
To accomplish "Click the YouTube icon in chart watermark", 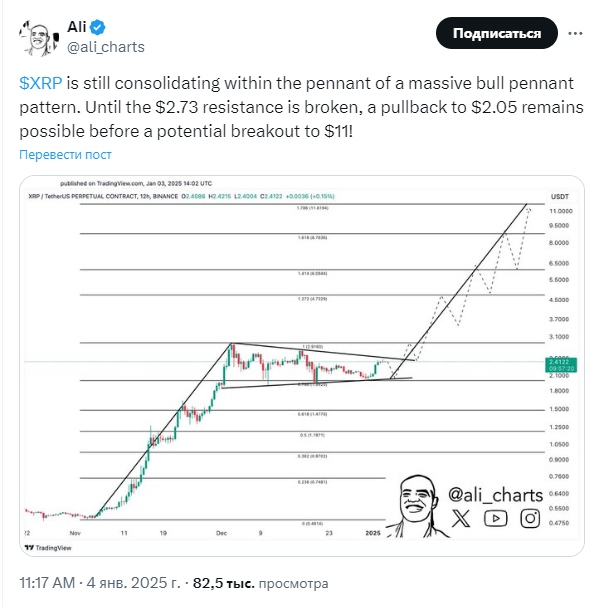I will point(495,519).
